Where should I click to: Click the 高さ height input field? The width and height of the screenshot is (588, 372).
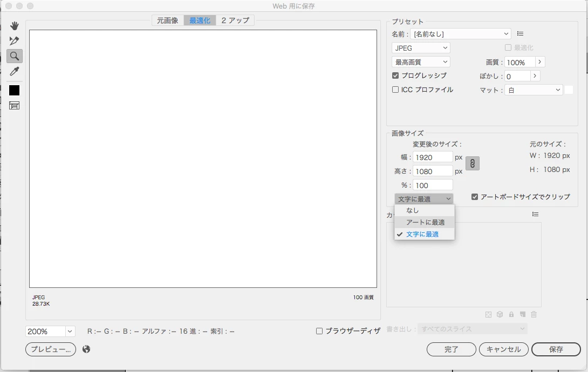433,171
